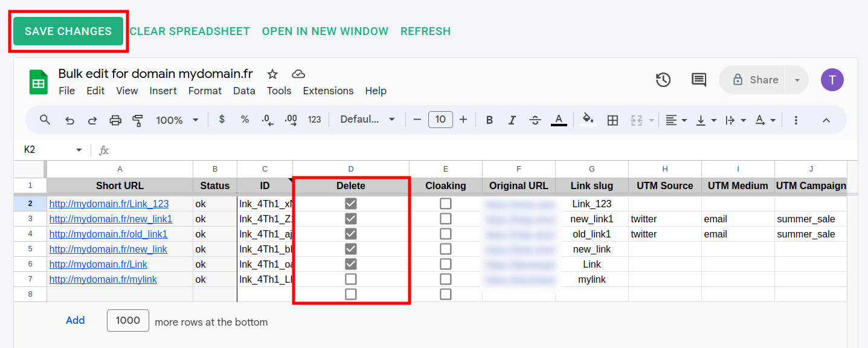
Task: Open the Format menu
Action: coord(205,91)
